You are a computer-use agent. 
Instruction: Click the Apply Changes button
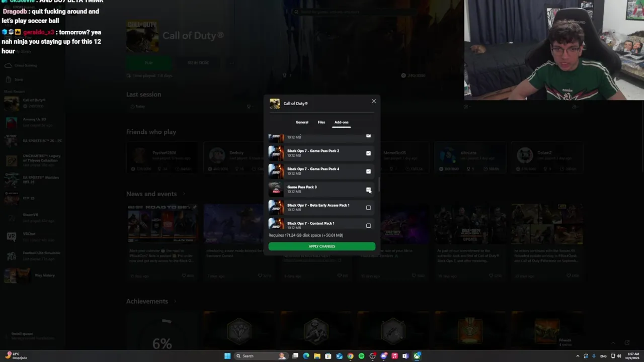tap(322, 246)
